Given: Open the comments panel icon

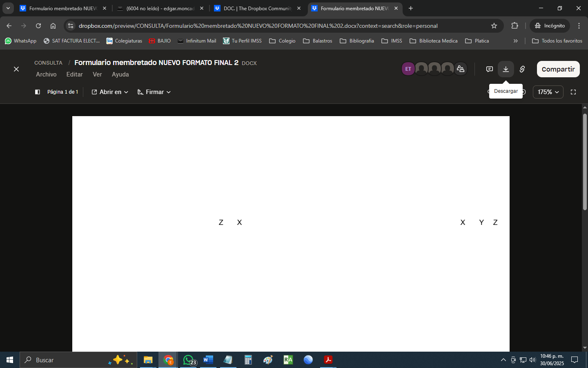Looking at the screenshot, I should (x=489, y=69).
